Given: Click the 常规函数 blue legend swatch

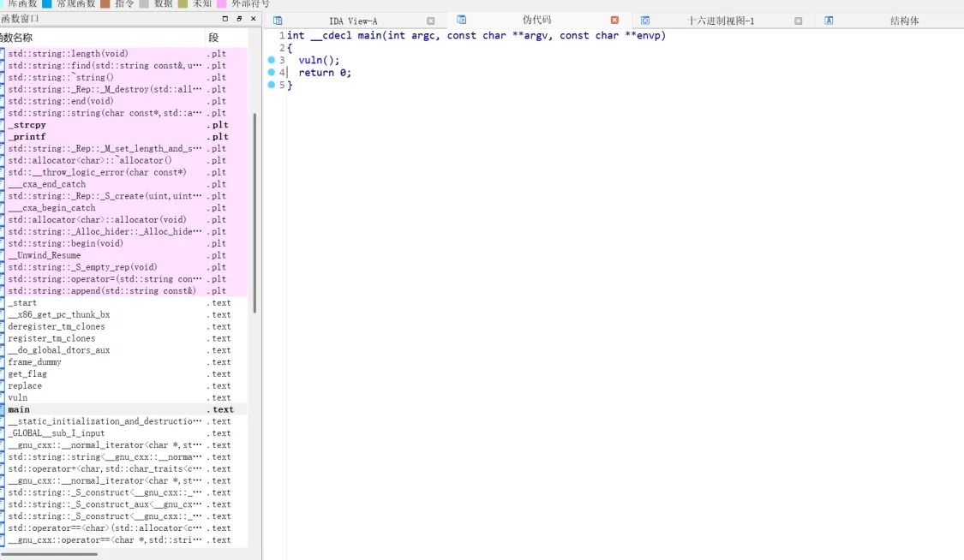Looking at the screenshot, I should pos(47,3).
